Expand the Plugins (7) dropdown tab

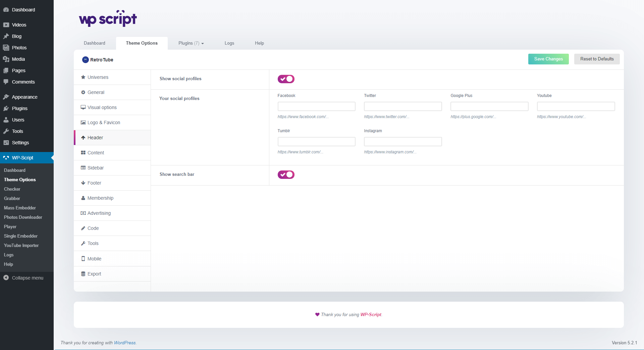pos(191,43)
